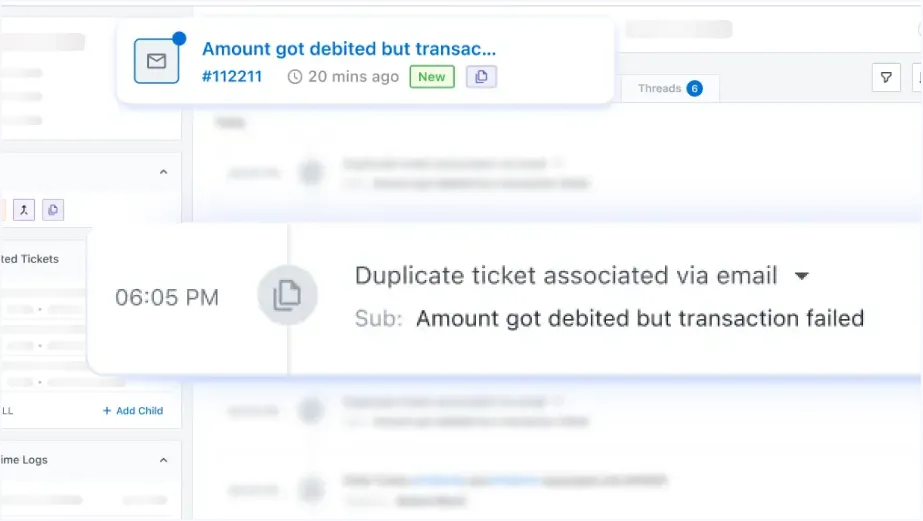
Task: Collapse the Time Logs section
Action: [x=163, y=461]
